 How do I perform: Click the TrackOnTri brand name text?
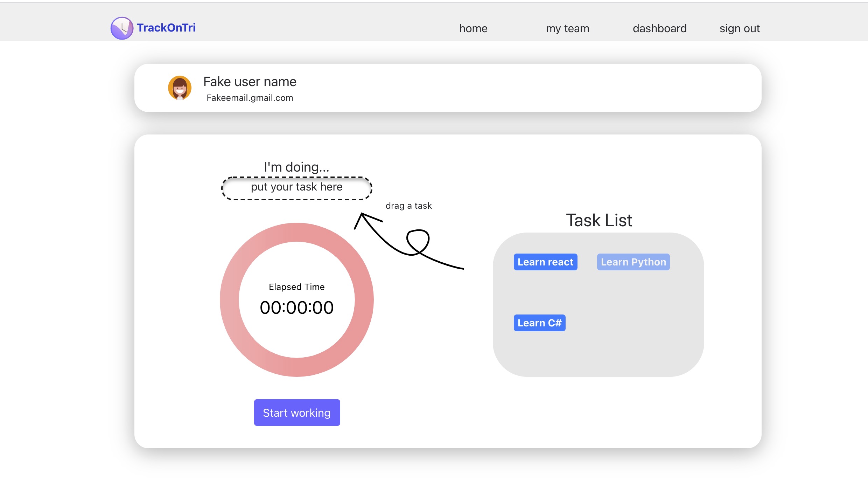[x=166, y=28]
